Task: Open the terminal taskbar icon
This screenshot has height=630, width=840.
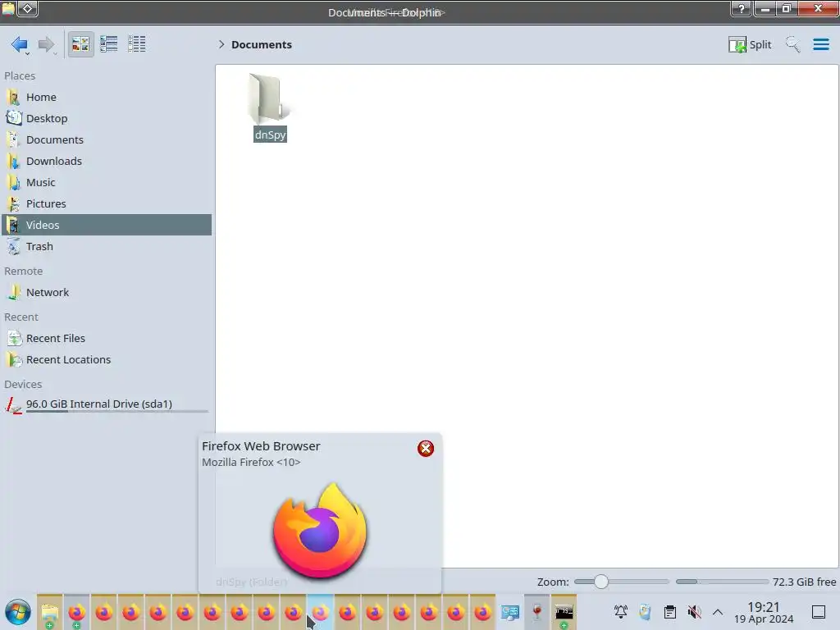Action: (x=564, y=612)
